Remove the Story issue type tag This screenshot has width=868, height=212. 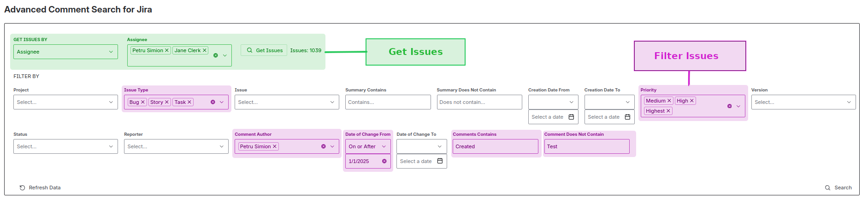tap(167, 103)
